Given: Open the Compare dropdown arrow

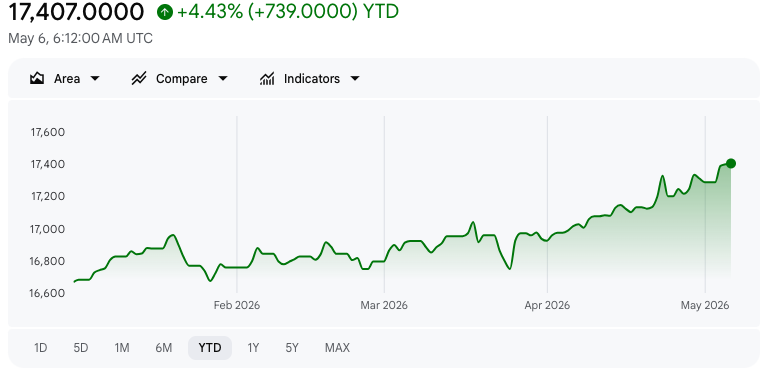Looking at the screenshot, I should [x=223, y=79].
